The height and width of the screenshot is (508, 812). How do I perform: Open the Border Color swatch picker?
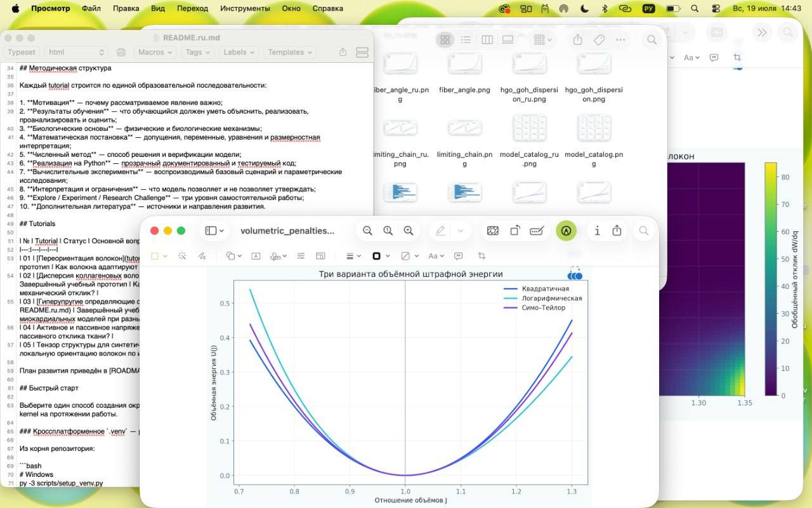[x=381, y=256]
